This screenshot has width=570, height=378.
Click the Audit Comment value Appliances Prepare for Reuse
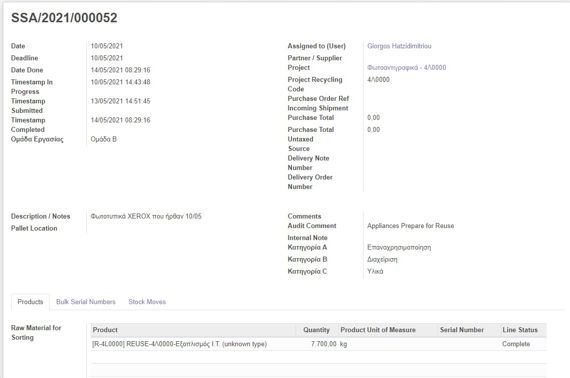410,226
